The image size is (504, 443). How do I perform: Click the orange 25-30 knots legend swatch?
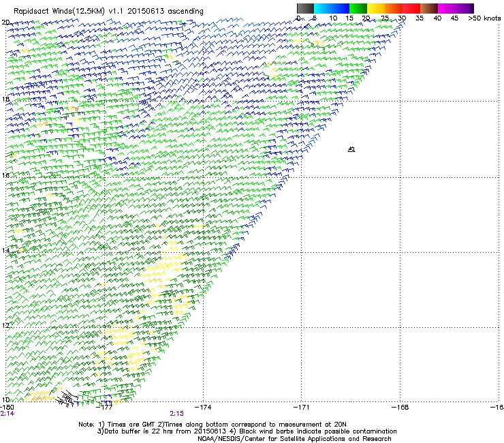tap(394, 8)
